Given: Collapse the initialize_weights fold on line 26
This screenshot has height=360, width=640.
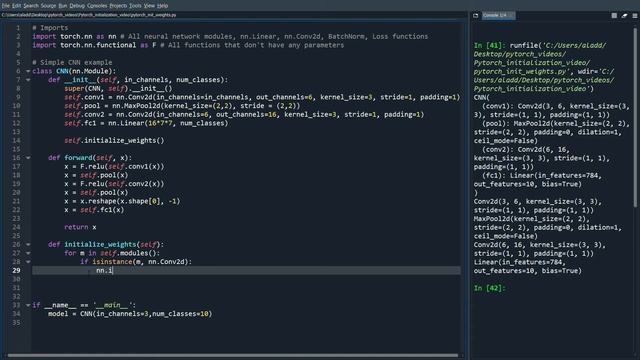Looking at the screenshot, I should coord(28,244).
